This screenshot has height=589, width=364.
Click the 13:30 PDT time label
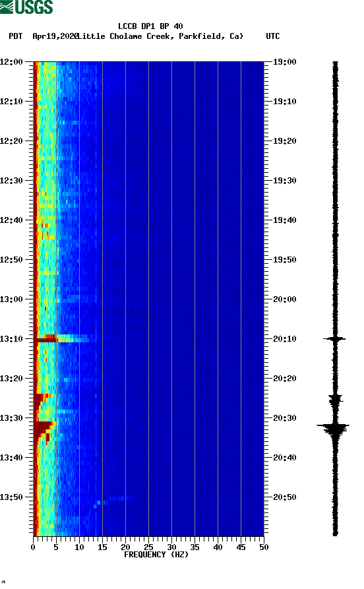pyautogui.click(x=11, y=418)
